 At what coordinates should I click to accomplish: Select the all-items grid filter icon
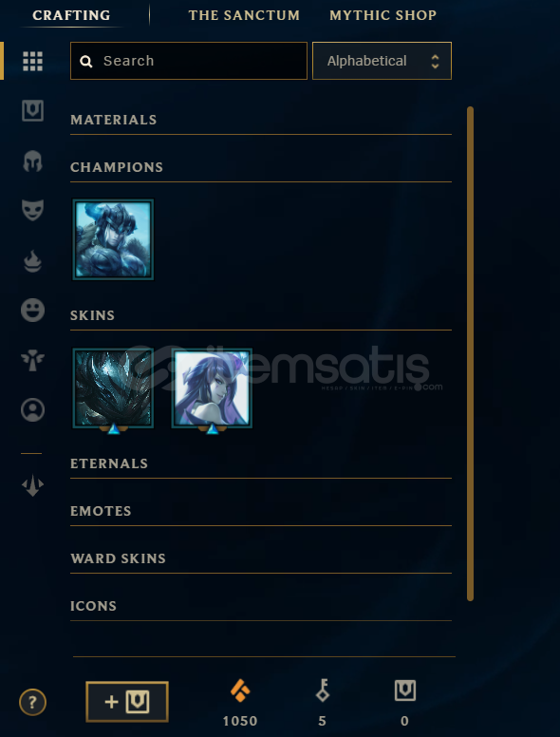pos(32,61)
